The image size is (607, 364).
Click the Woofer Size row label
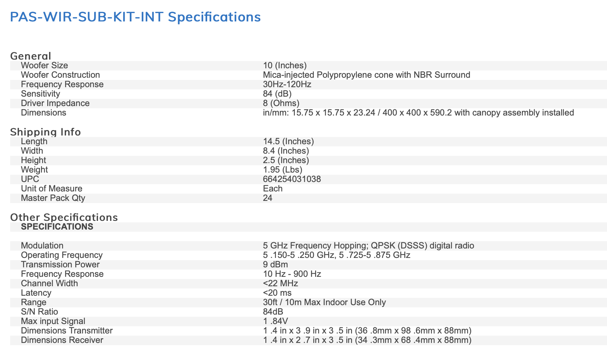tap(44, 65)
